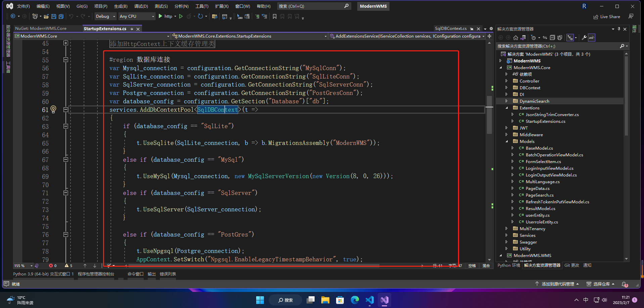Close the StartupExtensions.cs tab

(138, 29)
